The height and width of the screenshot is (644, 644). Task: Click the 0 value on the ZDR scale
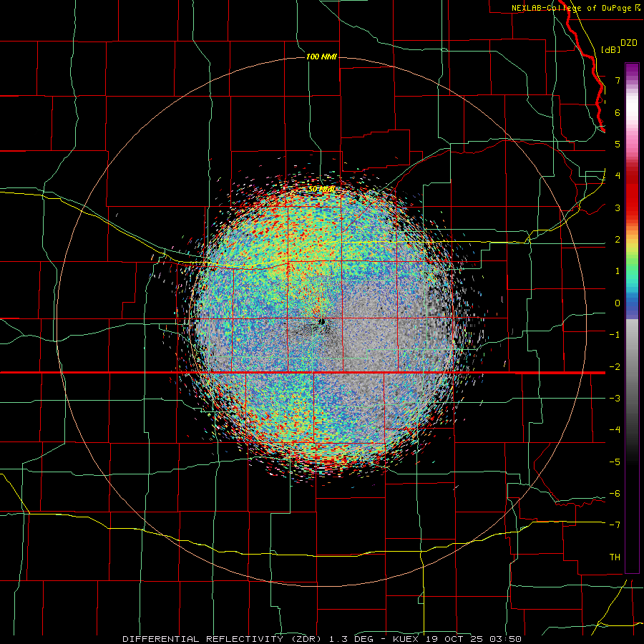pos(618,303)
